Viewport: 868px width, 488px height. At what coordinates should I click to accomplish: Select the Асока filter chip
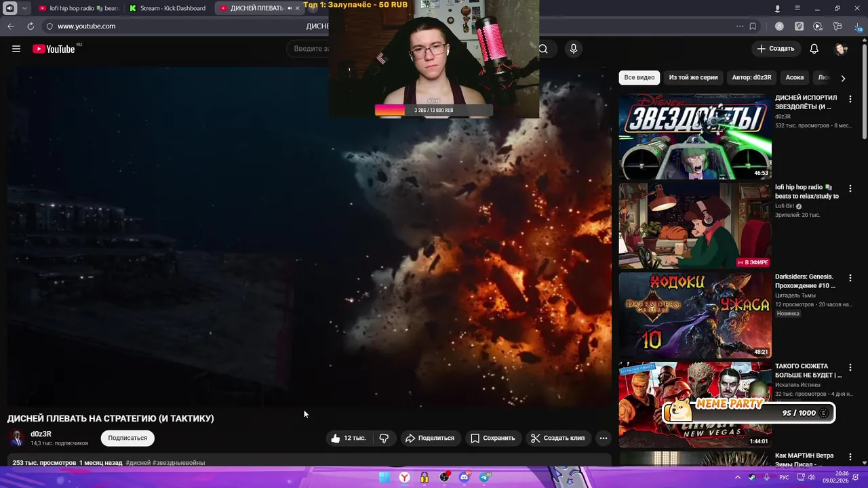click(795, 77)
